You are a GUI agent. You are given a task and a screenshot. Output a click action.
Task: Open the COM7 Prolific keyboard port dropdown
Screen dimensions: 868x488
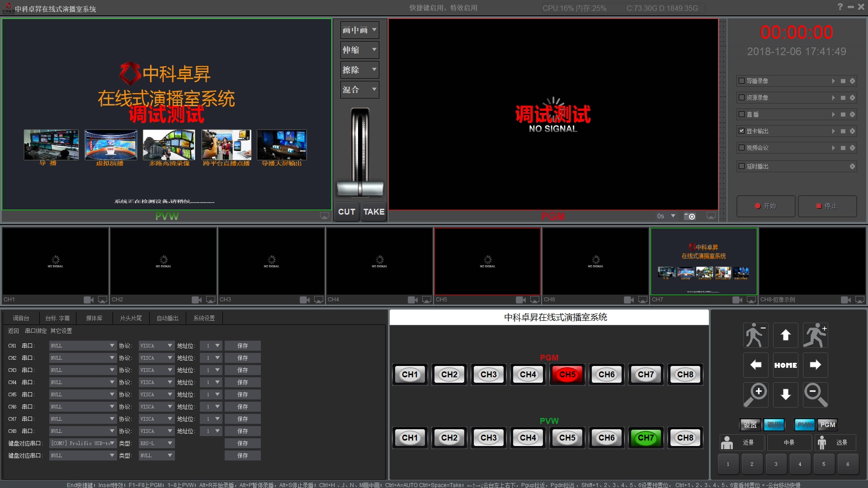pyautogui.click(x=83, y=443)
